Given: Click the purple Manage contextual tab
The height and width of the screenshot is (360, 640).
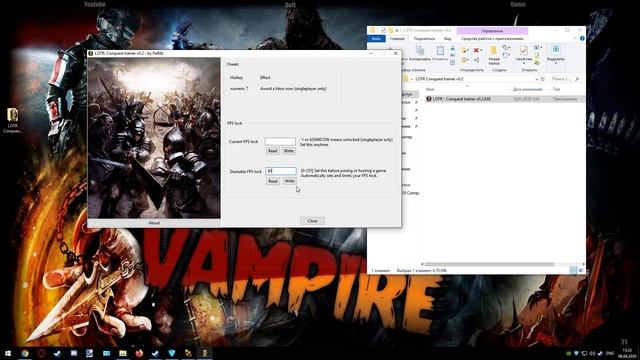Looking at the screenshot, I should (492, 31).
